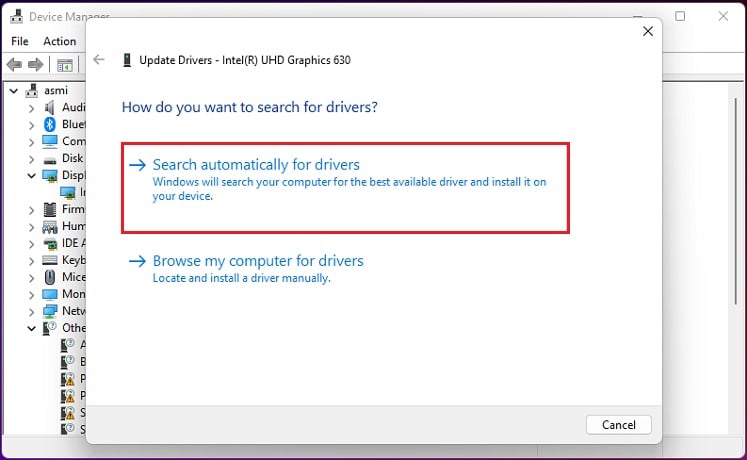Viewport: 747px width, 460px height.
Task: Collapse the asmi computer root node
Action: tap(14, 90)
